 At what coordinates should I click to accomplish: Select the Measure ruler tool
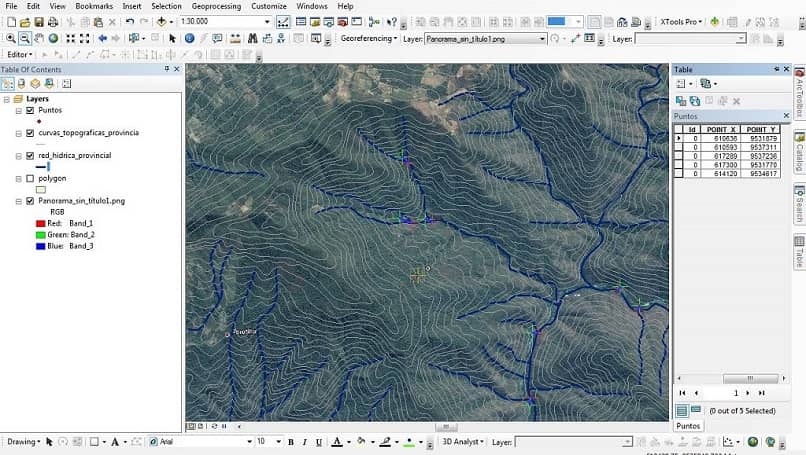(x=235, y=39)
